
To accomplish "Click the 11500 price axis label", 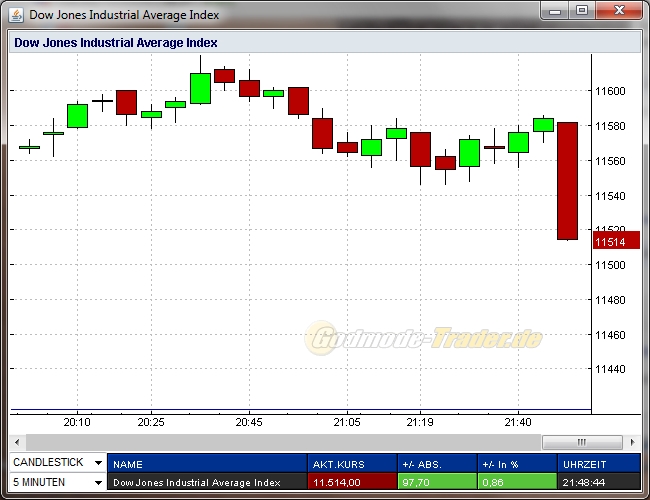I will pos(610,265).
